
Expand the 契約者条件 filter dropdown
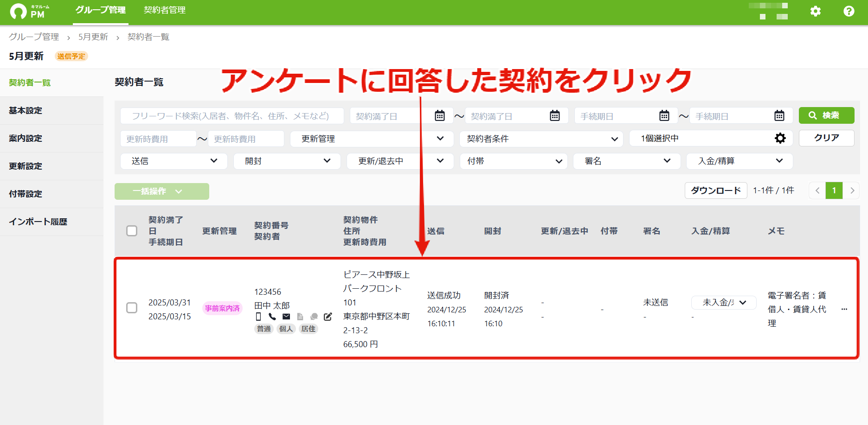[542, 139]
